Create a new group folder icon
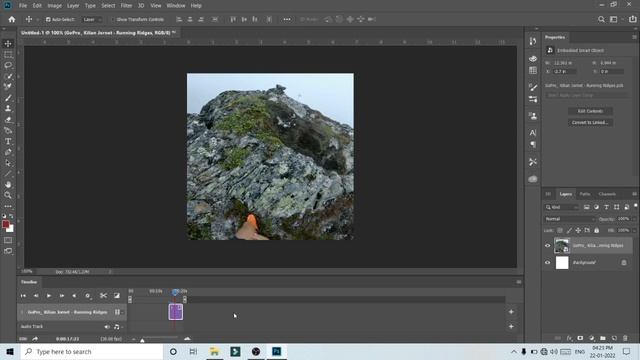 pyautogui.click(x=603, y=338)
